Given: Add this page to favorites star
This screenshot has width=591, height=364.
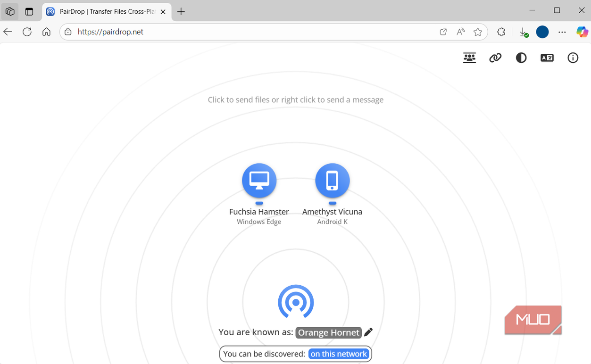Looking at the screenshot, I should (478, 32).
